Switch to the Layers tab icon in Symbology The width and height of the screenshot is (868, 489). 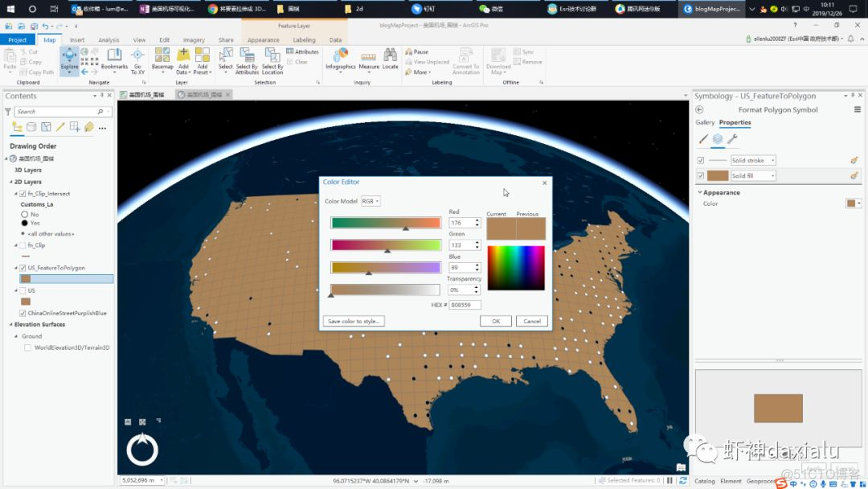pyautogui.click(x=717, y=138)
